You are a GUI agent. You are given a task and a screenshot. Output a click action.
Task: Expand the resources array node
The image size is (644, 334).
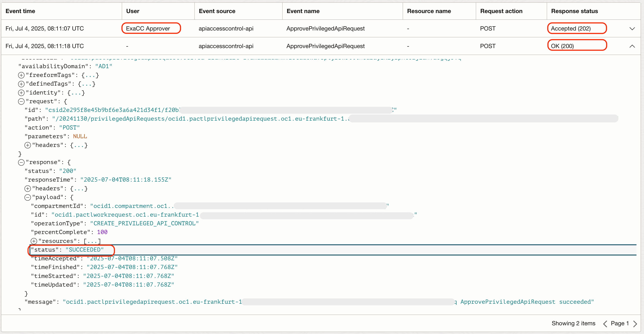pos(34,241)
